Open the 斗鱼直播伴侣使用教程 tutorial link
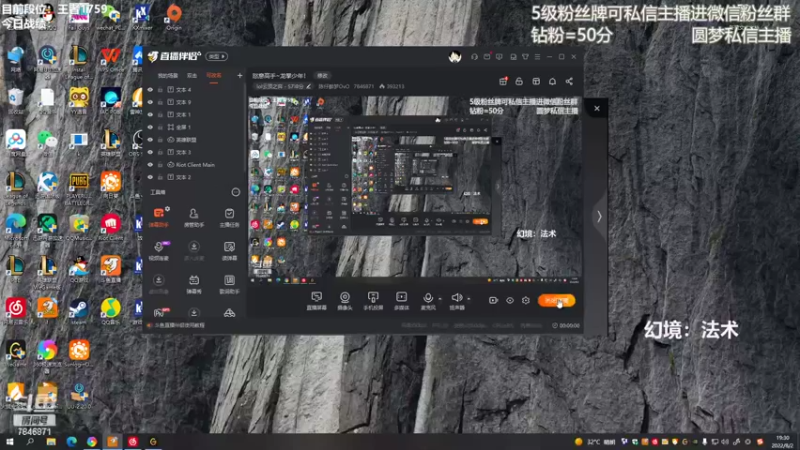The width and height of the screenshot is (800, 450). point(180,325)
